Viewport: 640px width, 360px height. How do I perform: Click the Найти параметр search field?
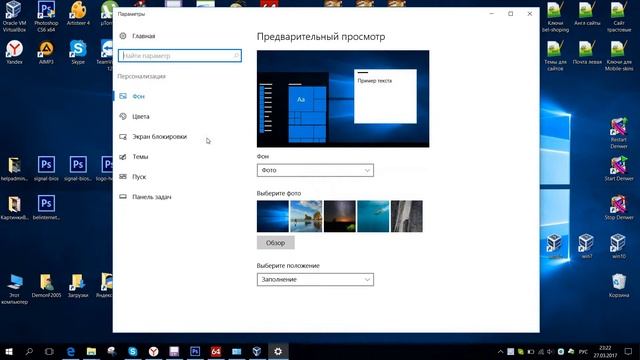180,56
